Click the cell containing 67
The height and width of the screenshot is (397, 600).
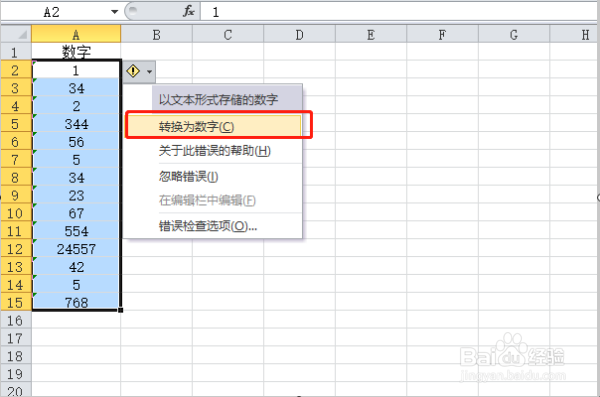pos(76,213)
